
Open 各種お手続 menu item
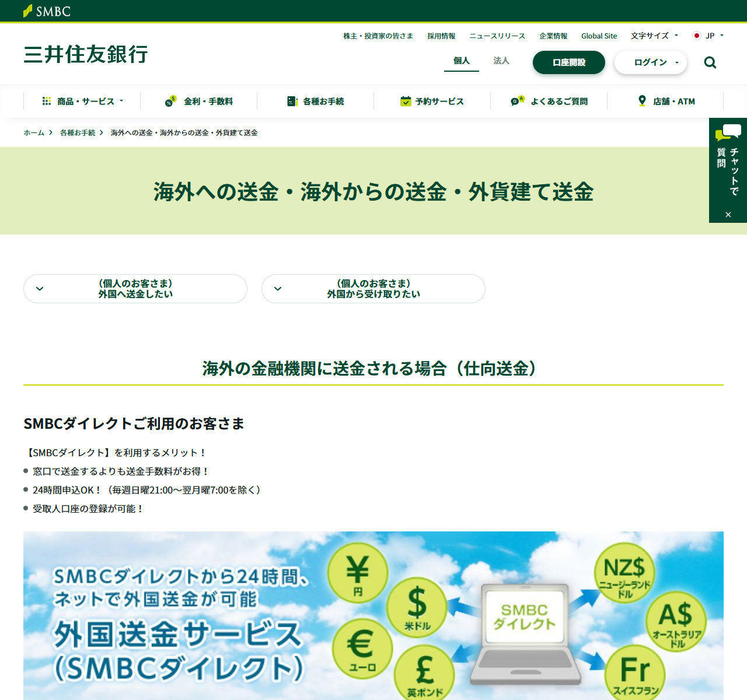pyautogui.click(x=316, y=101)
